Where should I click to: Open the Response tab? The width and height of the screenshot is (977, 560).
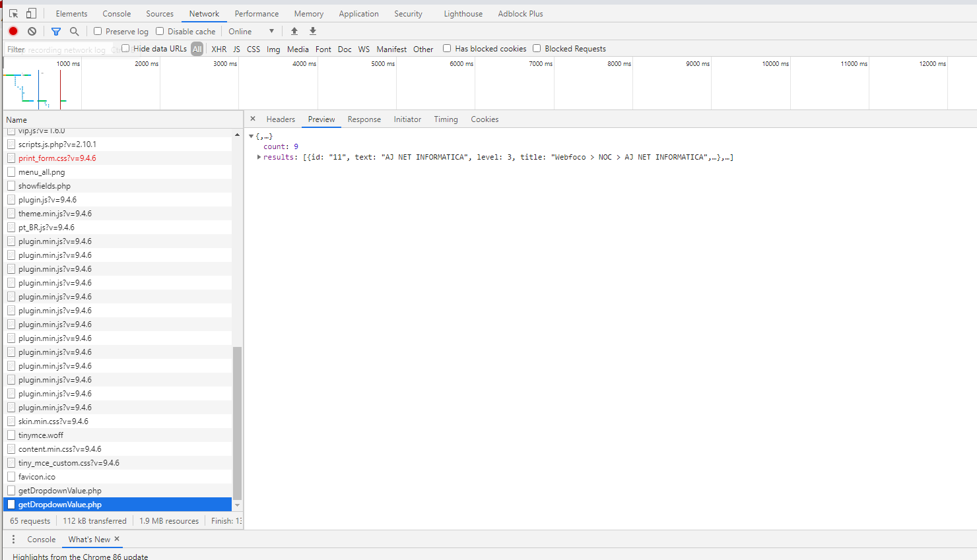coord(364,119)
